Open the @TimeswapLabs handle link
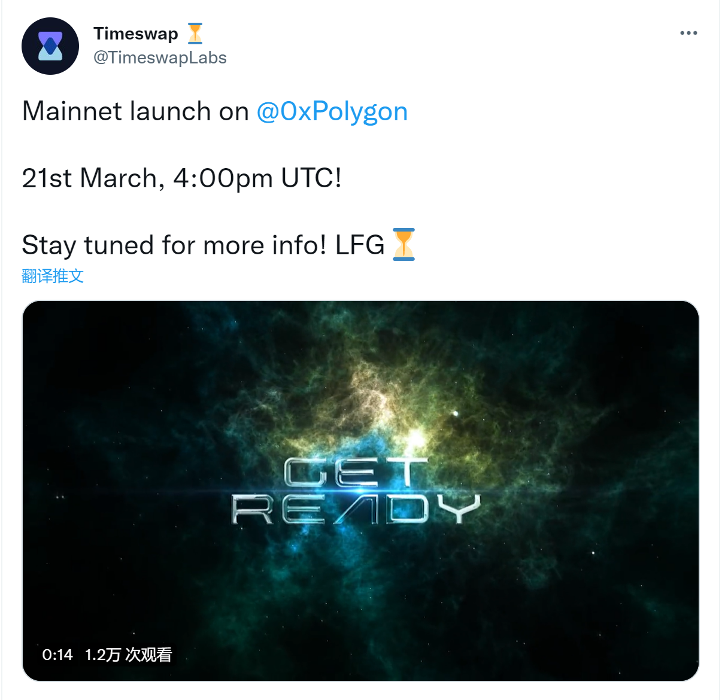 pos(160,58)
